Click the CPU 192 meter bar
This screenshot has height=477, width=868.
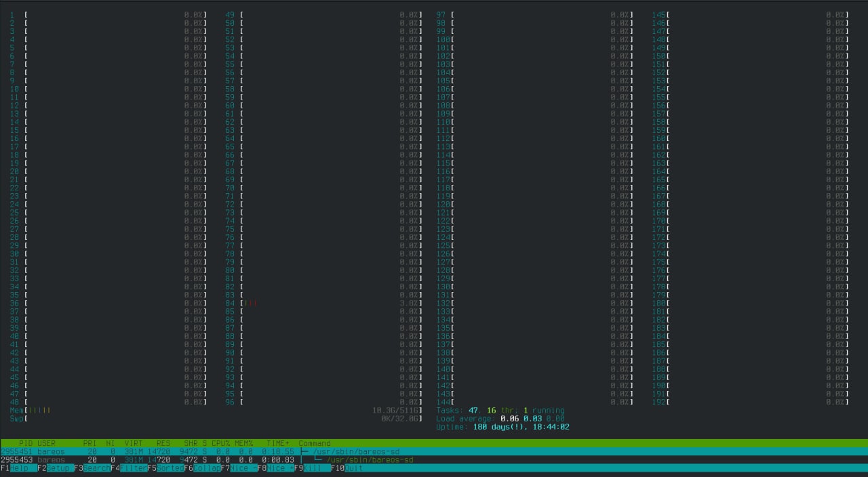coord(751,402)
